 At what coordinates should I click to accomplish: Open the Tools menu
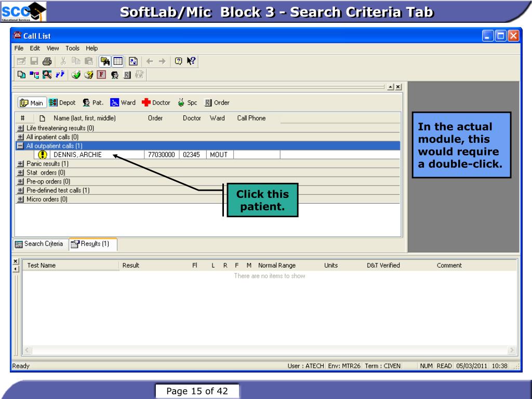point(72,48)
